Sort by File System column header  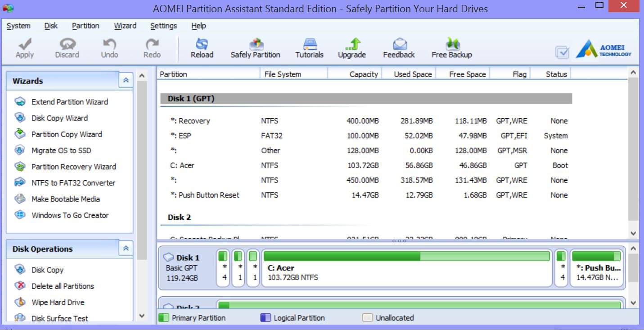[x=294, y=74]
